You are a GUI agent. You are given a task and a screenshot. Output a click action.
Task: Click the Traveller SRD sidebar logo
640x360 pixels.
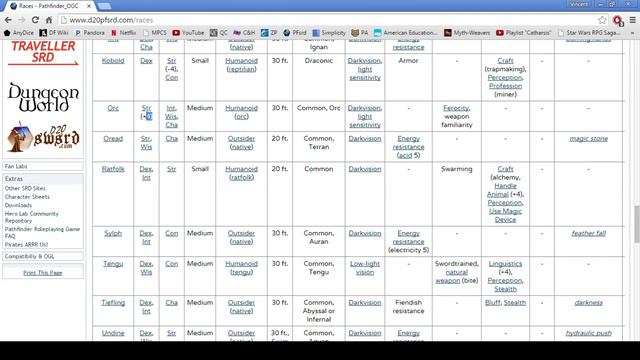[43, 53]
